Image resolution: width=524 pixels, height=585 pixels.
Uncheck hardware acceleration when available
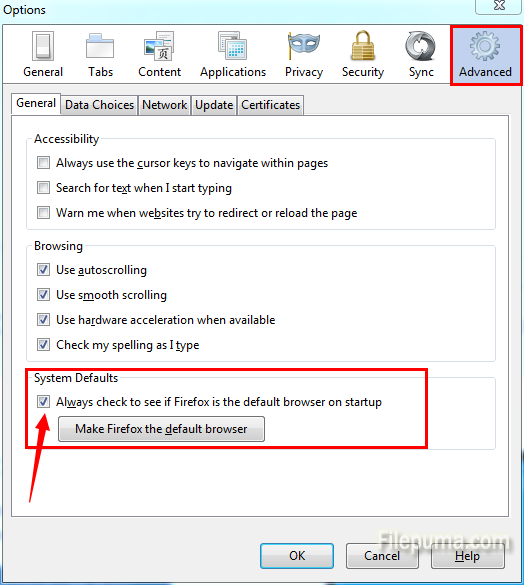tap(43, 320)
